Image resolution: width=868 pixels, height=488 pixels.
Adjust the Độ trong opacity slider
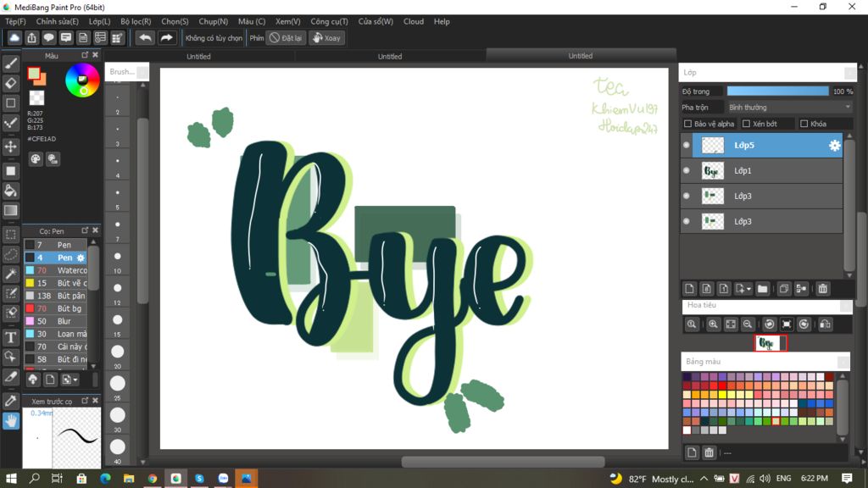point(778,91)
